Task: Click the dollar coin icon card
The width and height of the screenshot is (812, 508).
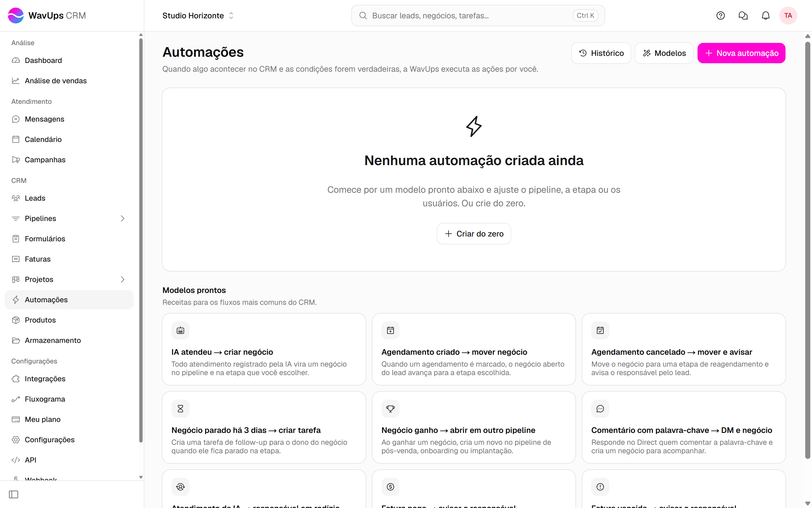Action: (x=390, y=487)
